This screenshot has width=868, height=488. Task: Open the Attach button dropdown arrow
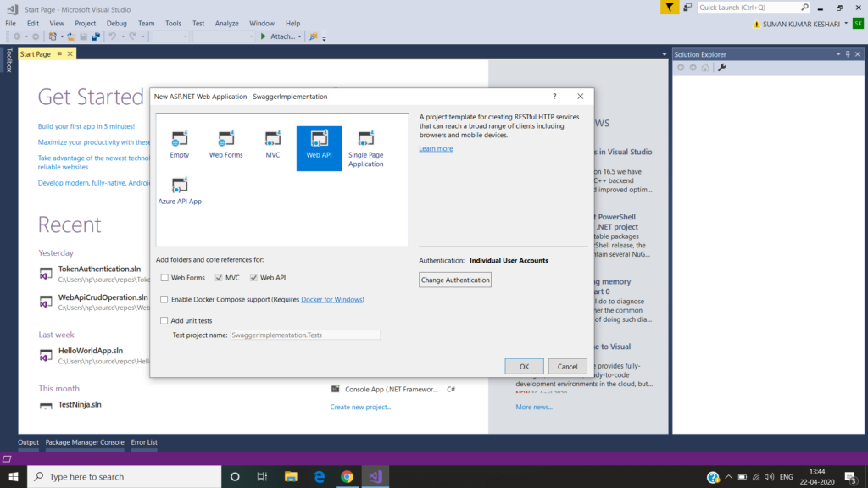[x=299, y=36]
